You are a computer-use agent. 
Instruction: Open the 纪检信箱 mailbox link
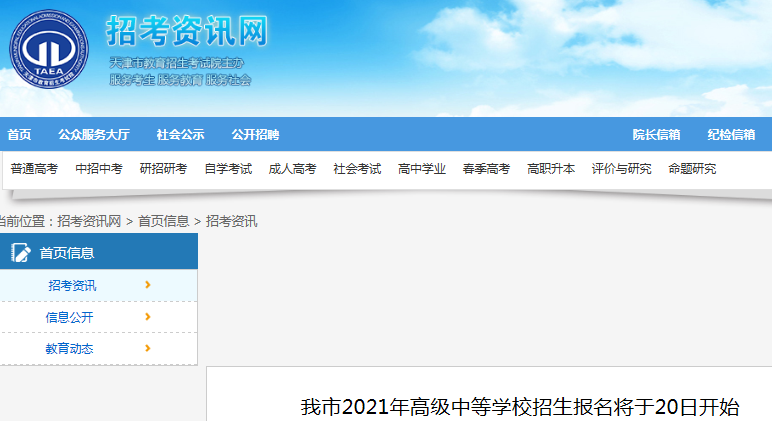click(731, 135)
